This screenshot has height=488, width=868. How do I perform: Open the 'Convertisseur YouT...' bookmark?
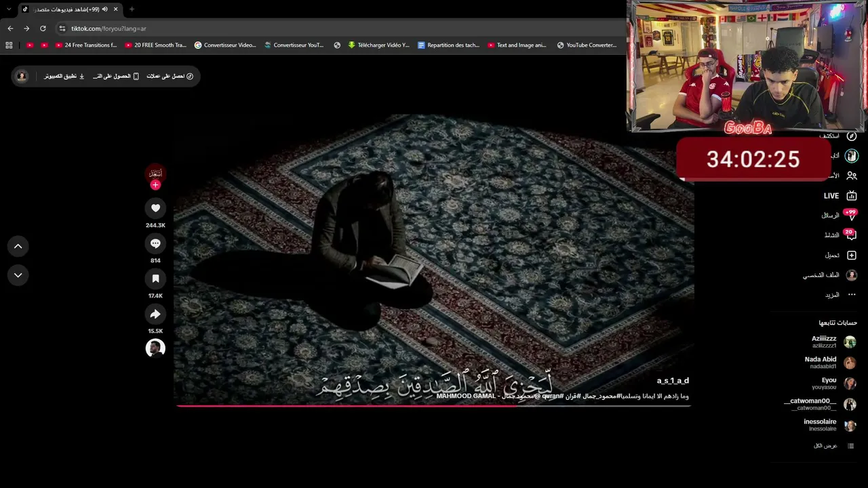pos(294,45)
